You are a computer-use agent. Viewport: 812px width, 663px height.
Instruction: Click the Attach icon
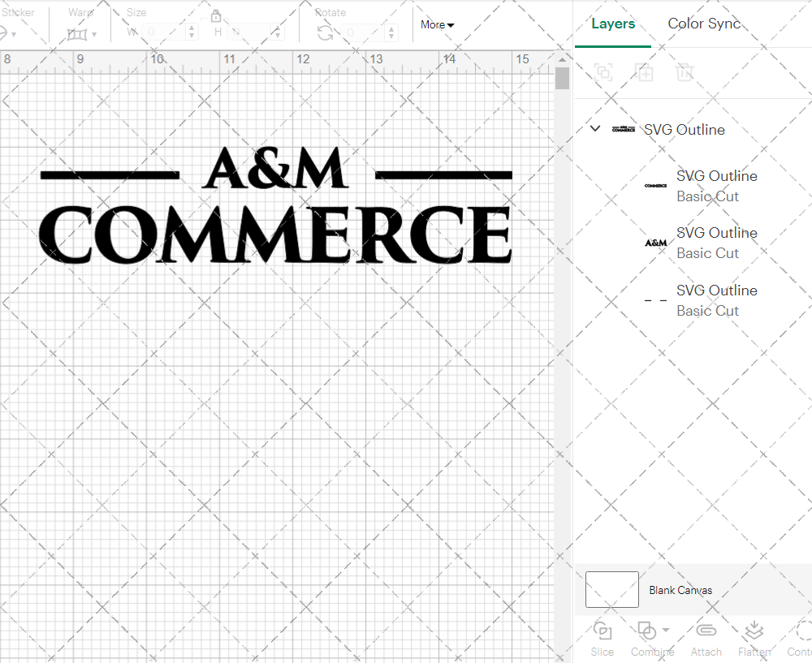[x=706, y=638]
